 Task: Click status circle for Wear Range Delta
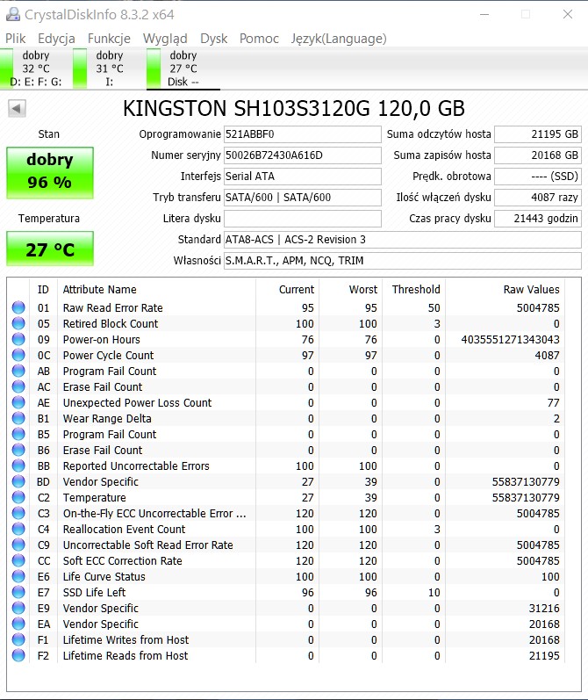tap(18, 418)
